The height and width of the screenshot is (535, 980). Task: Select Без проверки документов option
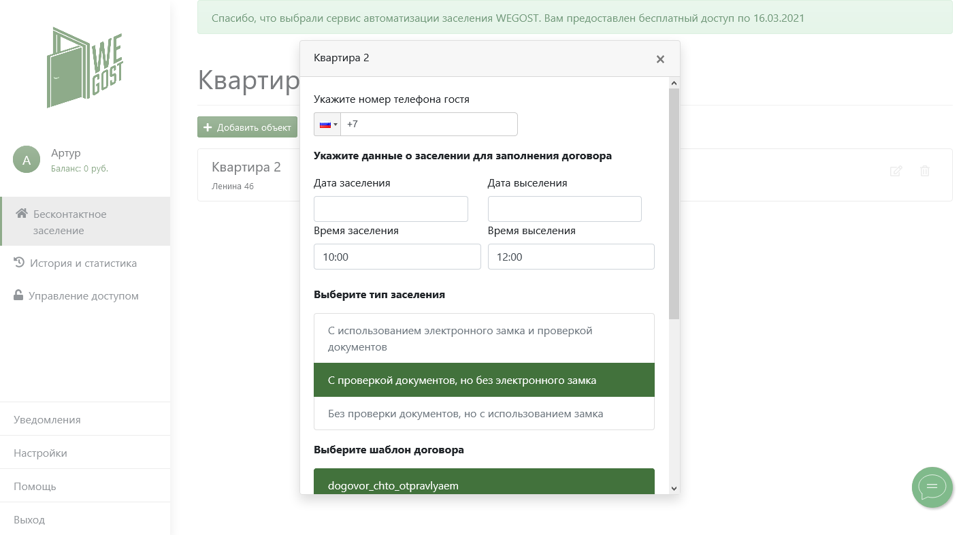pos(484,413)
